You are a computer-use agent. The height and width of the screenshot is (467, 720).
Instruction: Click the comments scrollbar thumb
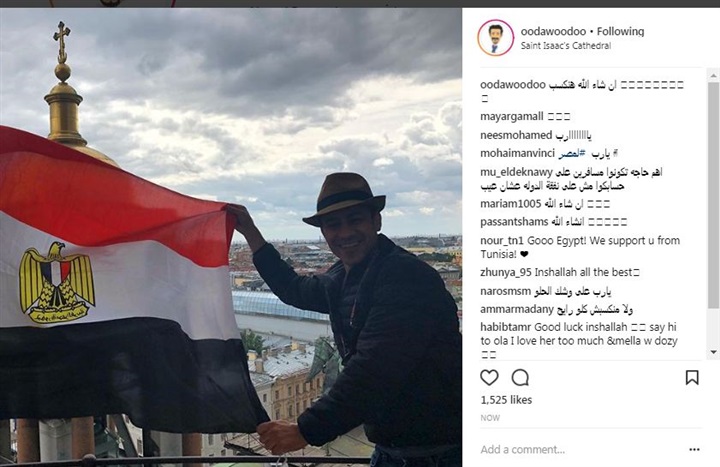714,195
